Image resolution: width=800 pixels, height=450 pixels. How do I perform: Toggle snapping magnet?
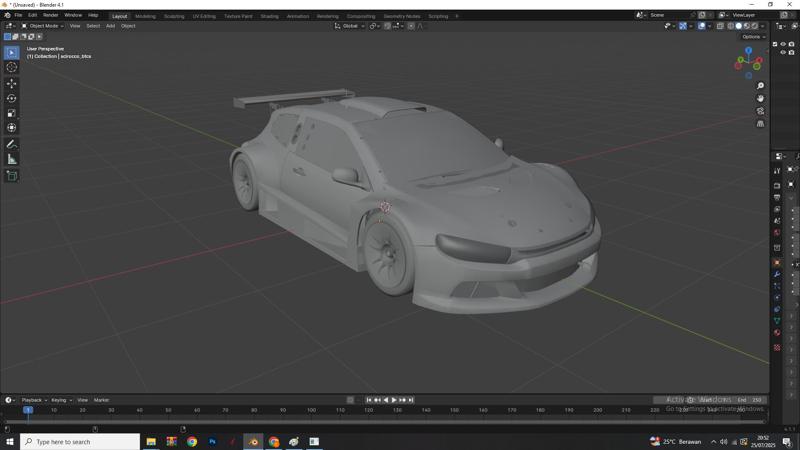coord(387,26)
